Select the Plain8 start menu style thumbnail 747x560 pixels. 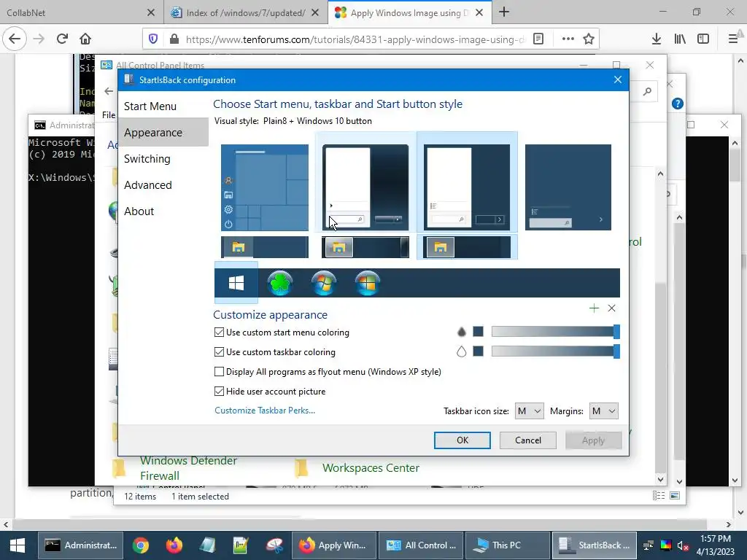[467, 187]
